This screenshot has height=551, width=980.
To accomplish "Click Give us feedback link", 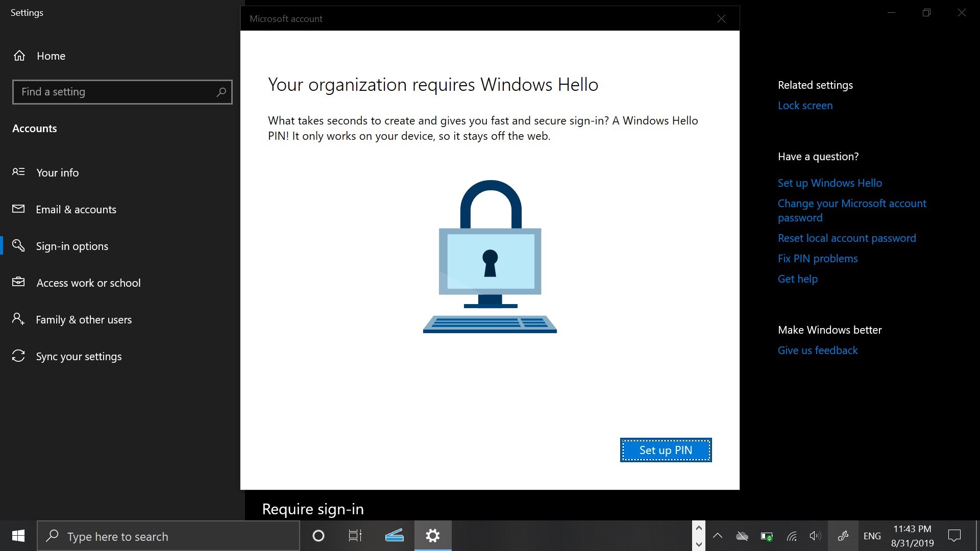I will tap(818, 350).
